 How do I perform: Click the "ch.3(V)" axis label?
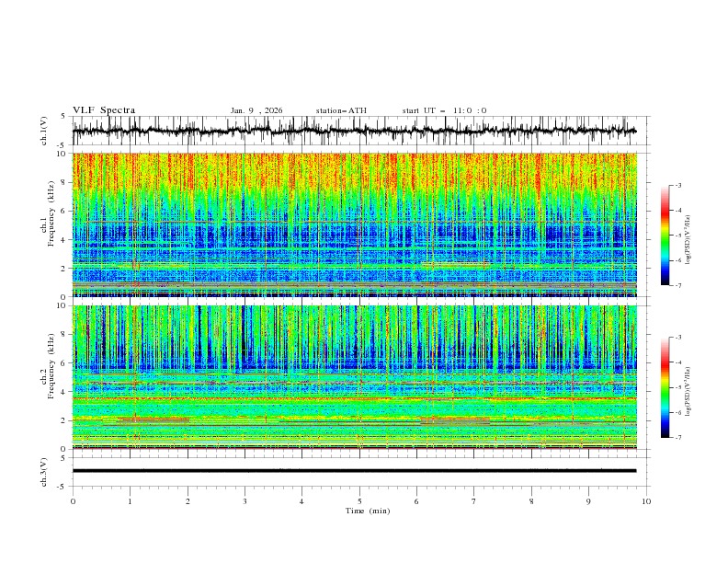[44, 472]
